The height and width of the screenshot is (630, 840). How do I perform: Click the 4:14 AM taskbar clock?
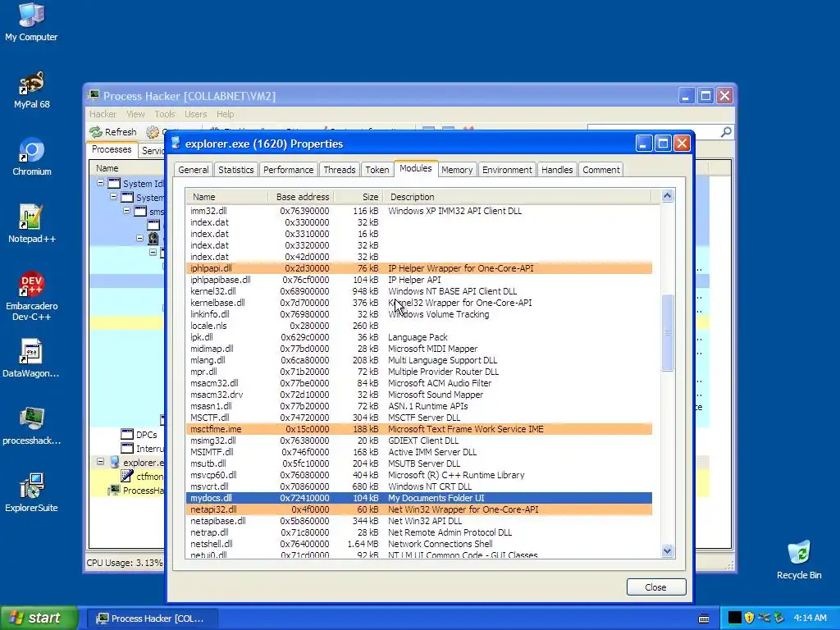pyautogui.click(x=810, y=619)
